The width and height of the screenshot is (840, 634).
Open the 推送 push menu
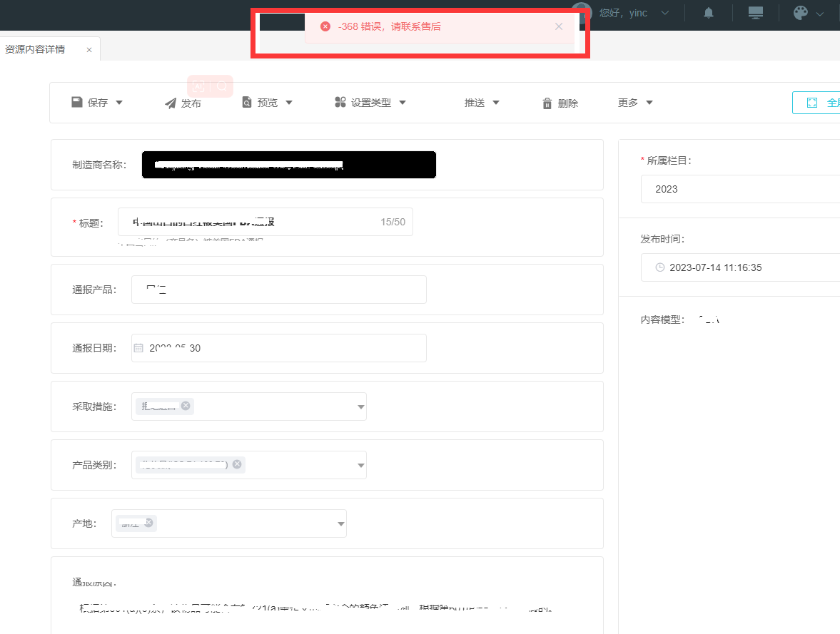(481, 103)
